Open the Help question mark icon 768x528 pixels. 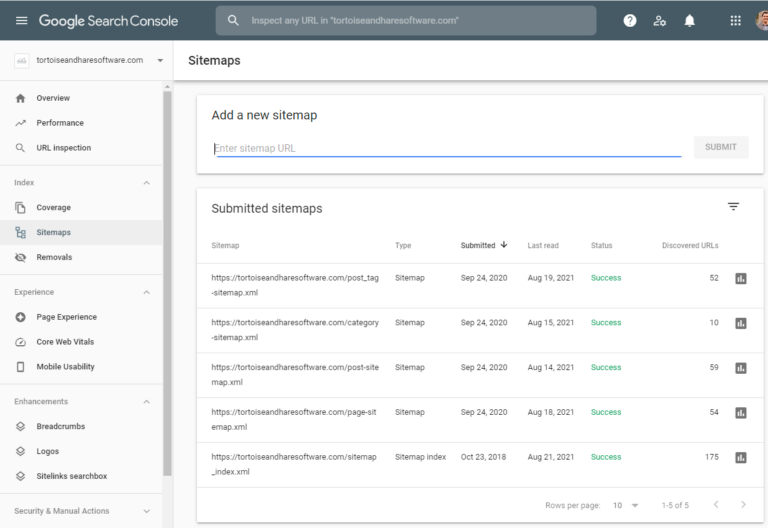630,21
